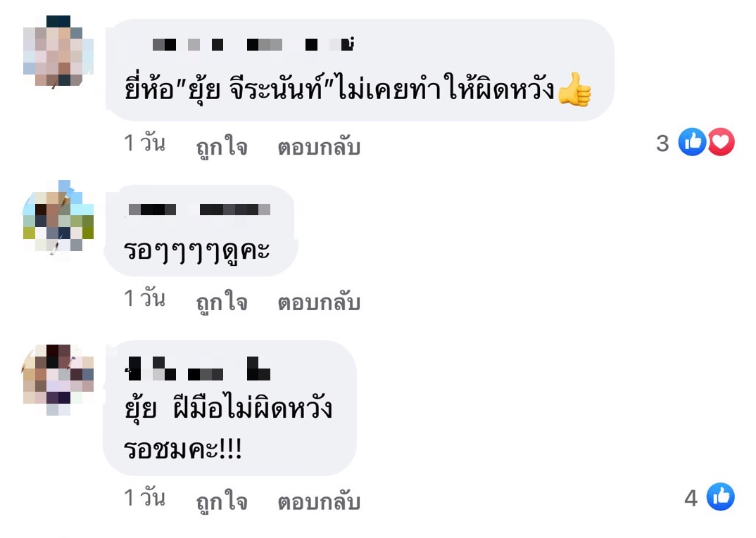
Task: Click the red heart reaction icon
Action: tap(721, 142)
